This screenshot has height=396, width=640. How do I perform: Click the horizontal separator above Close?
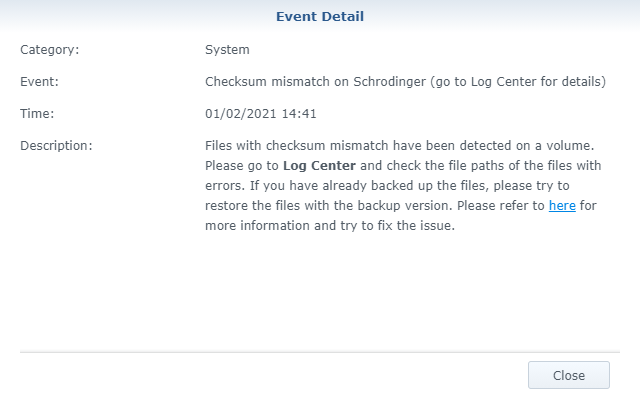[x=320, y=352]
